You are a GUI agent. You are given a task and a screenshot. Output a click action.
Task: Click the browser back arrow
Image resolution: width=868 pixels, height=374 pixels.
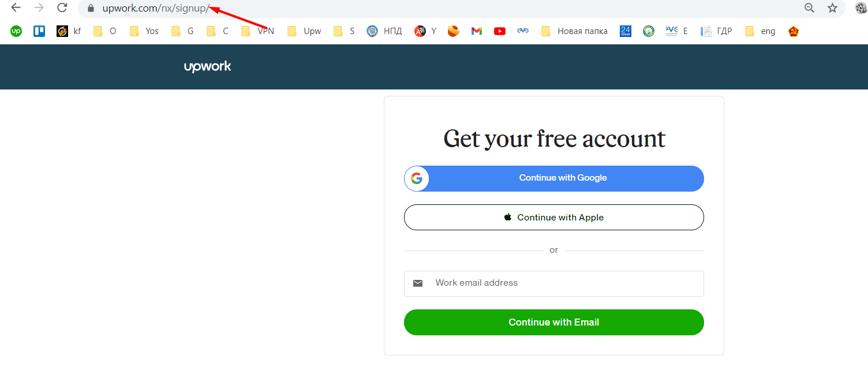click(16, 8)
